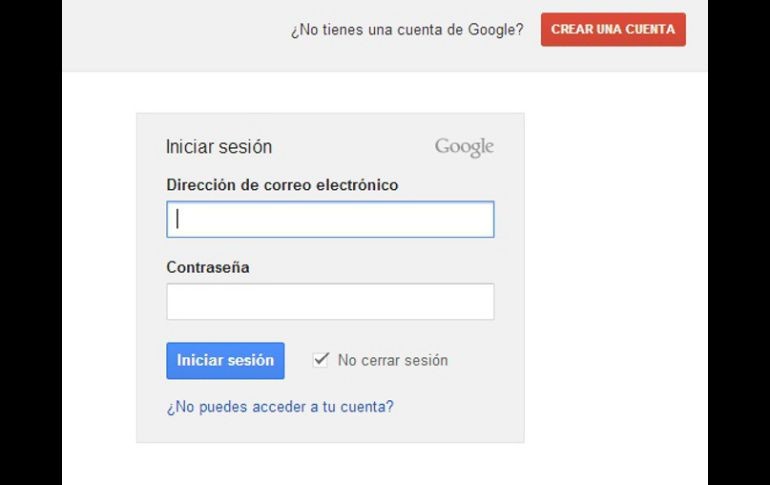
Task: Click the Google logo in sign-in card
Action: 464,148
